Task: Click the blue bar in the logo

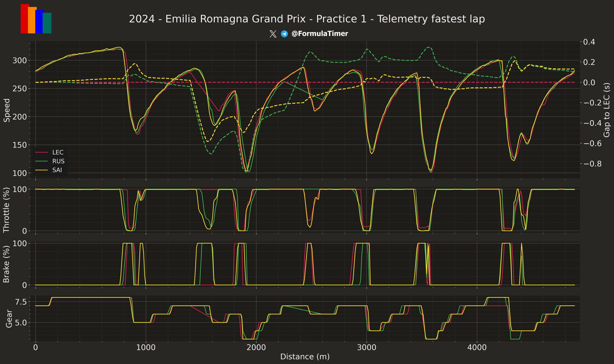Action: (x=39, y=22)
